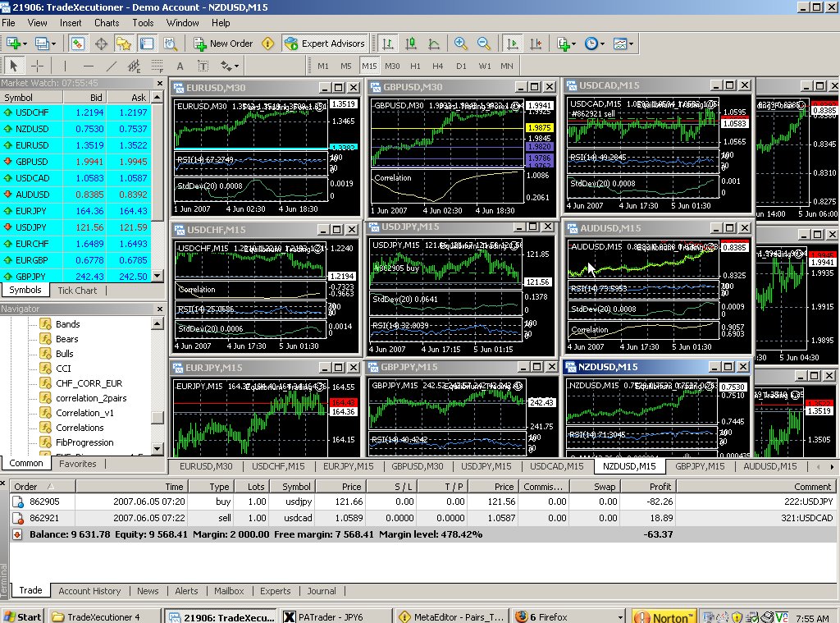Select EURJPY row in Market Watch
Screen dimensions: 840x623
click(x=75, y=211)
